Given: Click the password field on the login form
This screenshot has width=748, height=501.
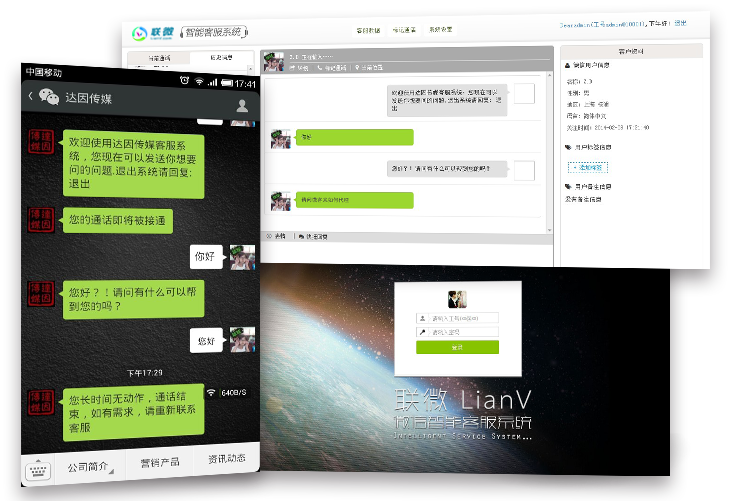Looking at the screenshot, I should click(x=462, y=332).
